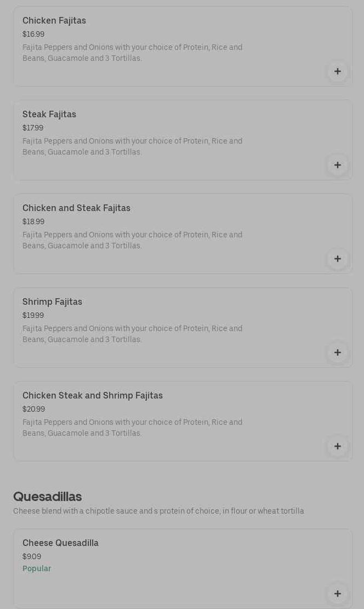Click the Quesadillas section heading

point(47,497)
